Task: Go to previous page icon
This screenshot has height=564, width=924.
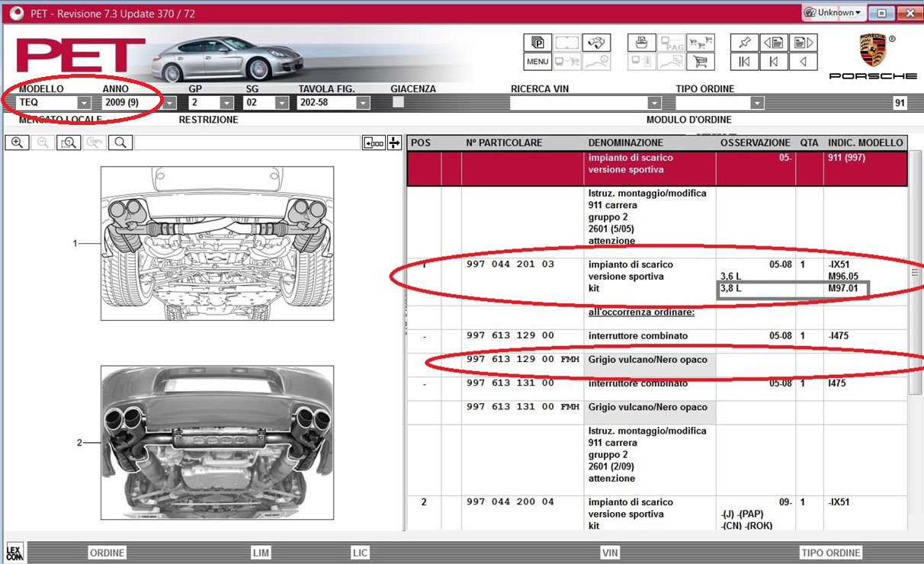Action: tap(774, 43)
